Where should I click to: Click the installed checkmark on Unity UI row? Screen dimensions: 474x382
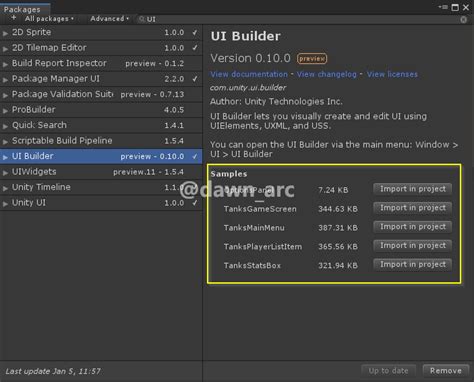(195, 203)
